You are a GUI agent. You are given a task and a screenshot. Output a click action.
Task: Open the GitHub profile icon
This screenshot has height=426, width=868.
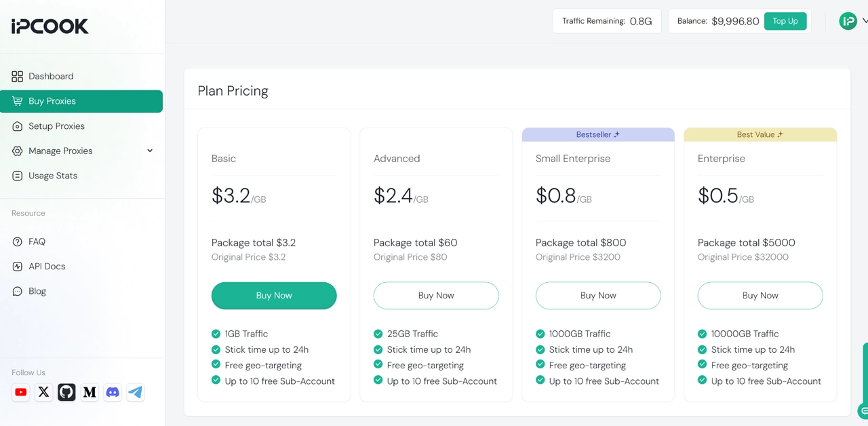click(66, 392)
